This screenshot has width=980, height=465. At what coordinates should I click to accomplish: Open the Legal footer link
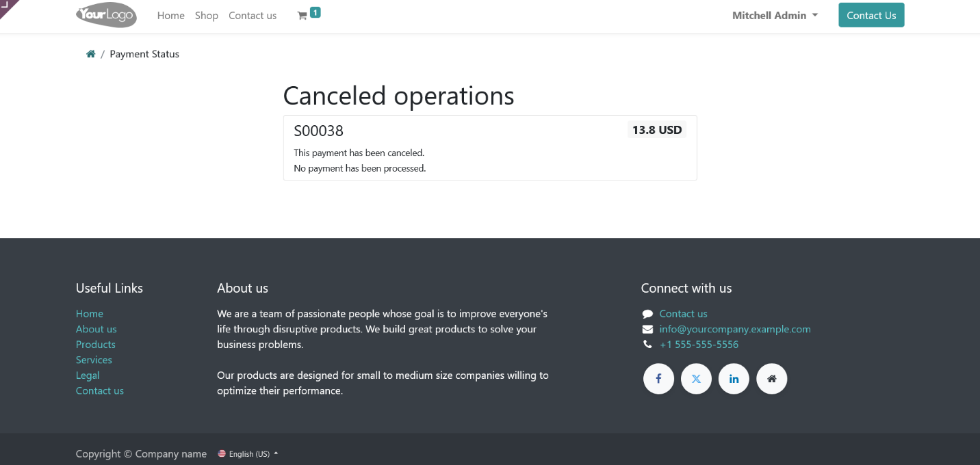click(88, 375)
